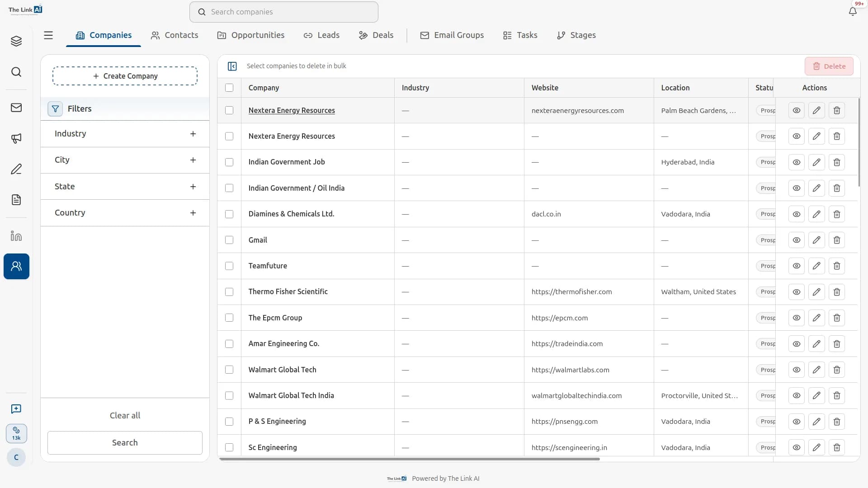Click the Search companies field
The image size is (868, 488).
point(284,12)
